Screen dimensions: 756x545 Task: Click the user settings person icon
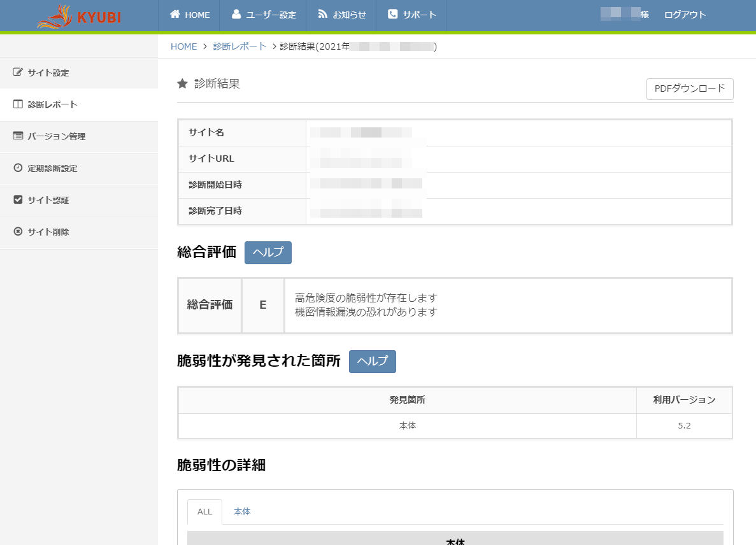click(236, 15)
